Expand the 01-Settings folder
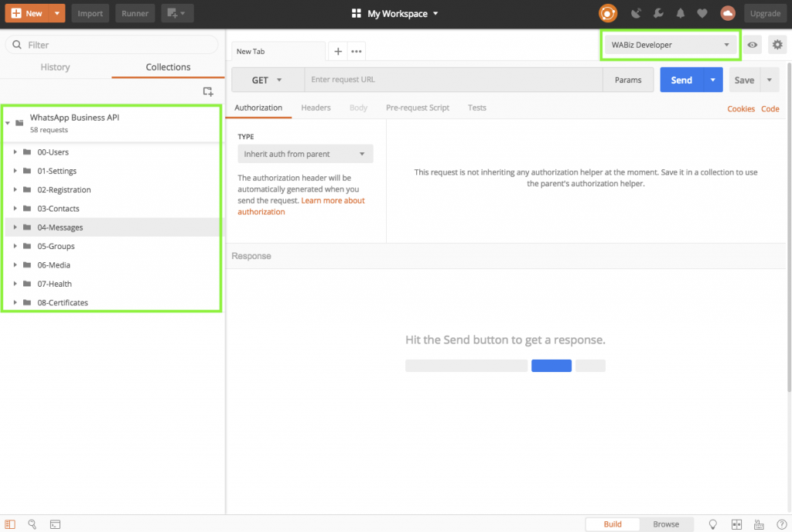The height and width of the screenshot is (532, 792). click(15, 171)
